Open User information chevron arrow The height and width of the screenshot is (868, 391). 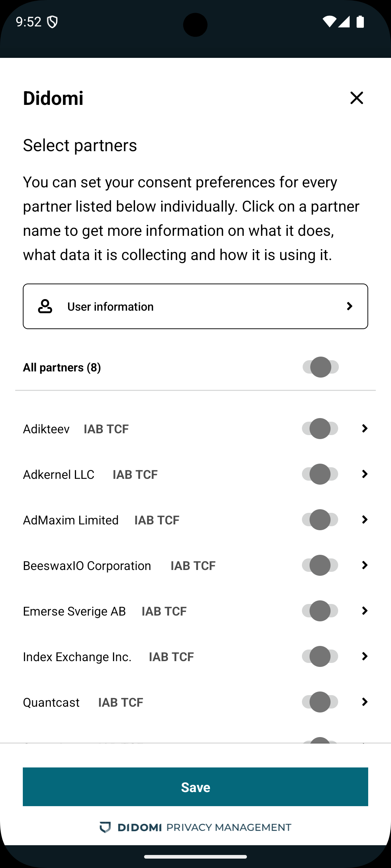point(349,306)
